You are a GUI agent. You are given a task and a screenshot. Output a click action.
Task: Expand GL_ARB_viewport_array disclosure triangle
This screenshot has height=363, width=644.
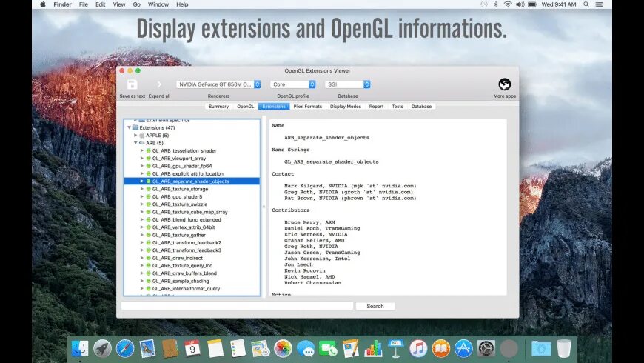pos(142,159)
